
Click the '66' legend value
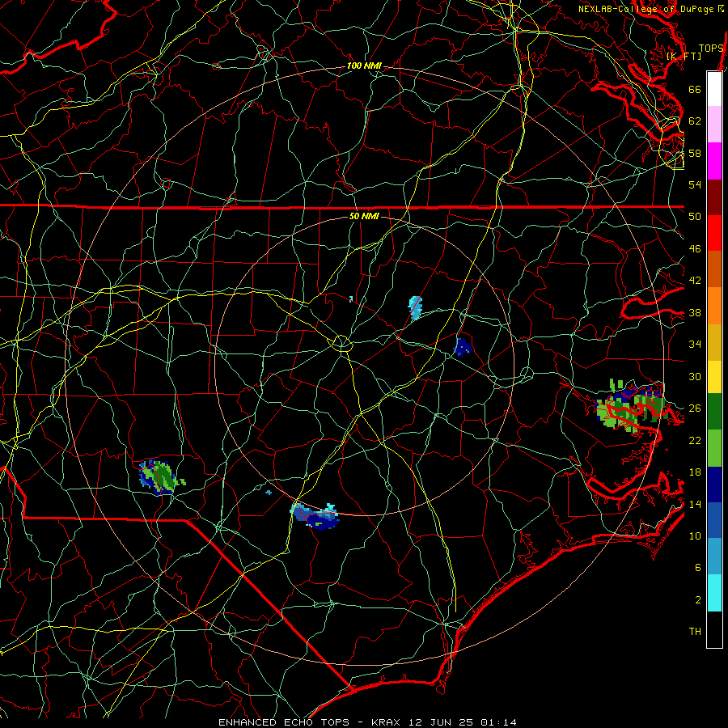click(x=695, y=89)
